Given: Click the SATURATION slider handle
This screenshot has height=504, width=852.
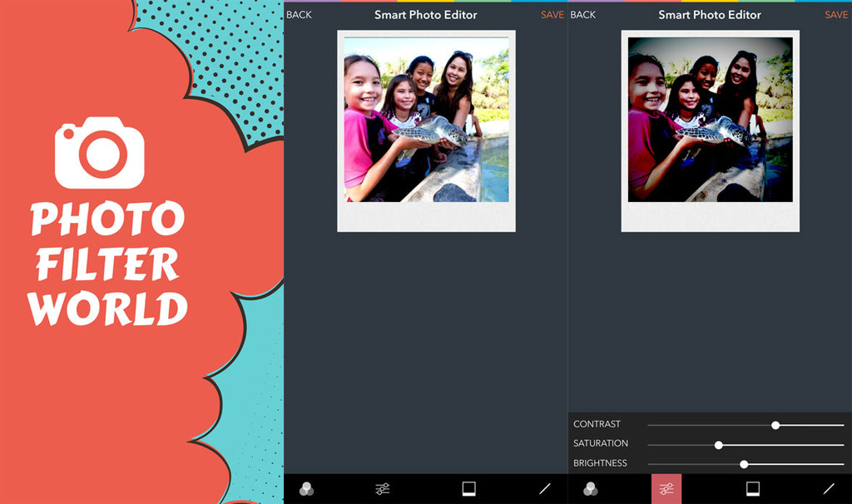Looking at the screenshot, I should pos(719,445).
